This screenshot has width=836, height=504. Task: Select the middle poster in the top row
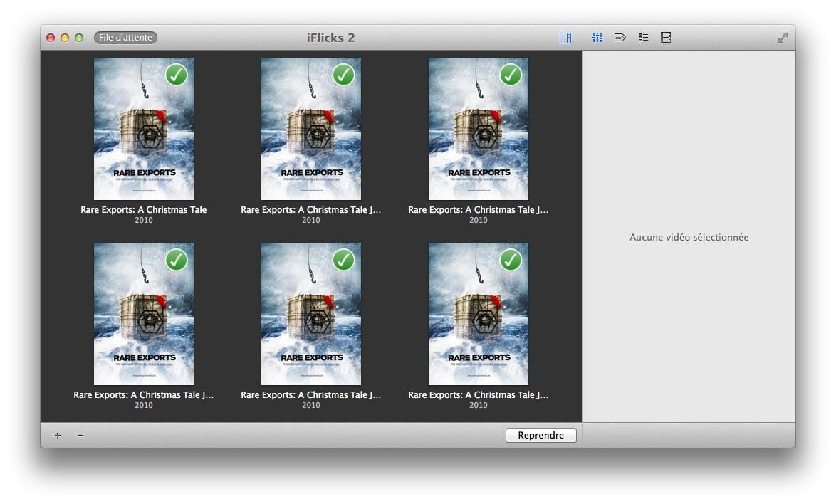310,128
